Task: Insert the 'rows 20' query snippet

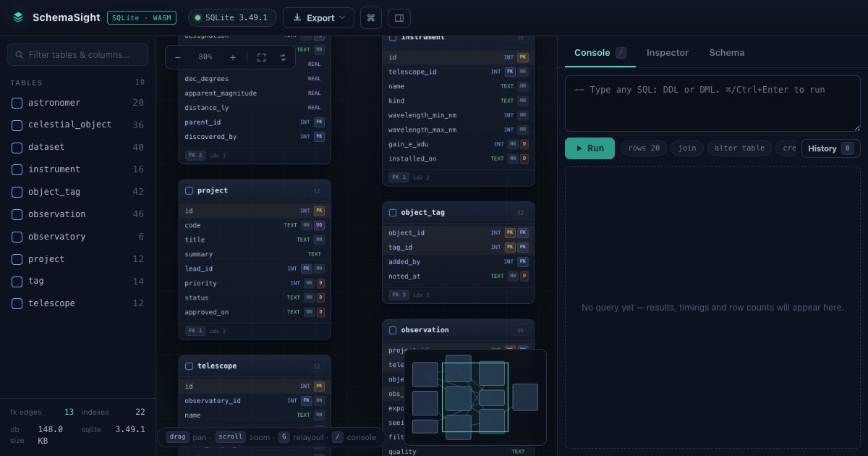Action: (644, 148)
